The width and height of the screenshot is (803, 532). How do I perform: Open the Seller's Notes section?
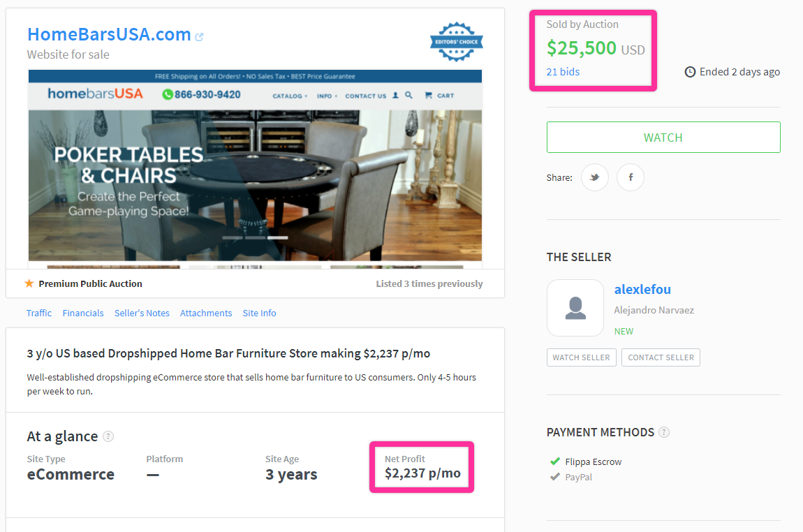click(x=142, y=313)
